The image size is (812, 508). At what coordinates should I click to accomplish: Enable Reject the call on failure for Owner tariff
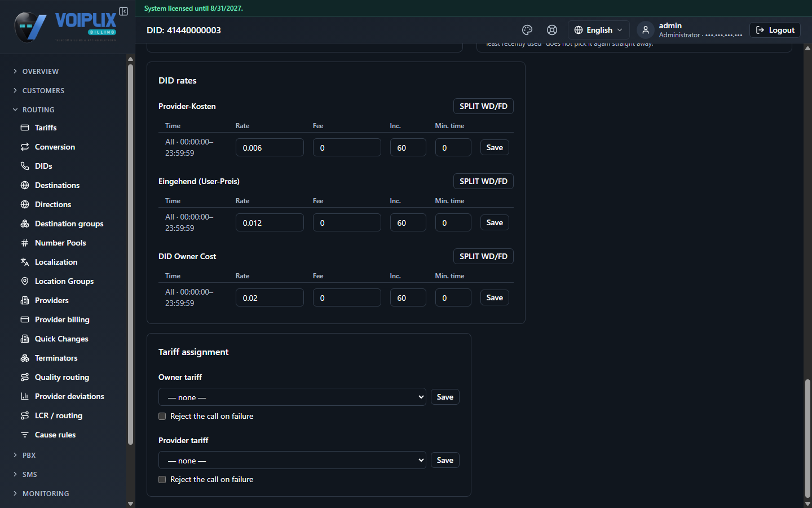pyautogui.click(x=162, y=416)
